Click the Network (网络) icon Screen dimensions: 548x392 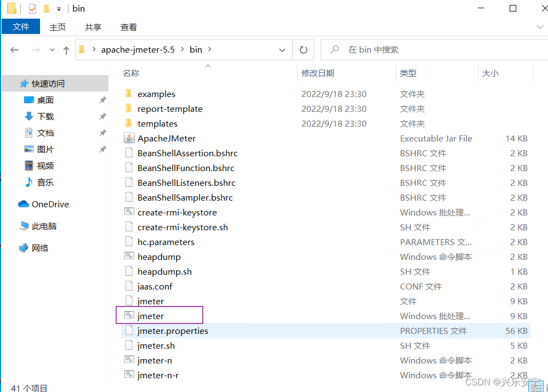click(24, 248)
